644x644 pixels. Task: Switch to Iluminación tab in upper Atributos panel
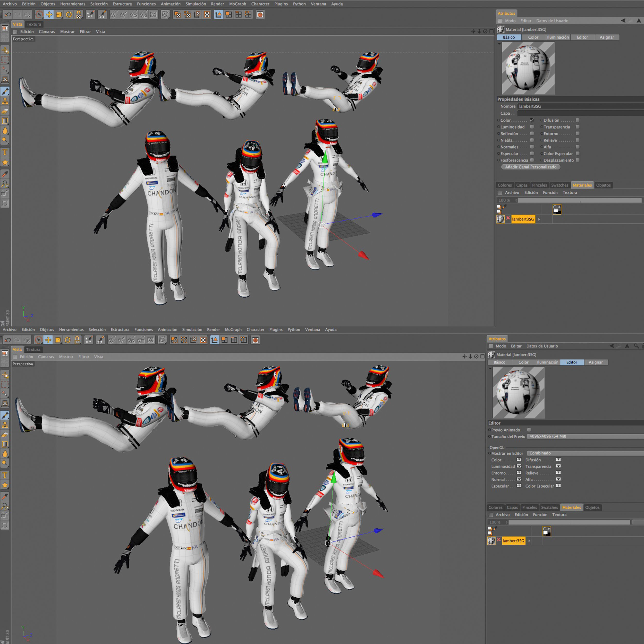[x=558, y=37]
